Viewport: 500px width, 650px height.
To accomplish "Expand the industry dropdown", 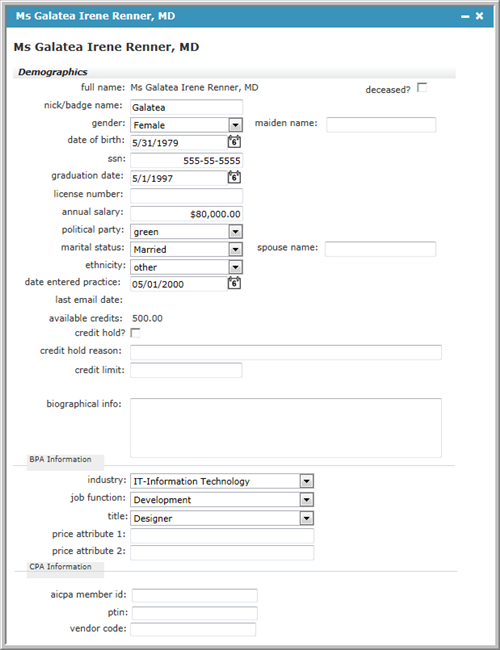I will [307, 481].
